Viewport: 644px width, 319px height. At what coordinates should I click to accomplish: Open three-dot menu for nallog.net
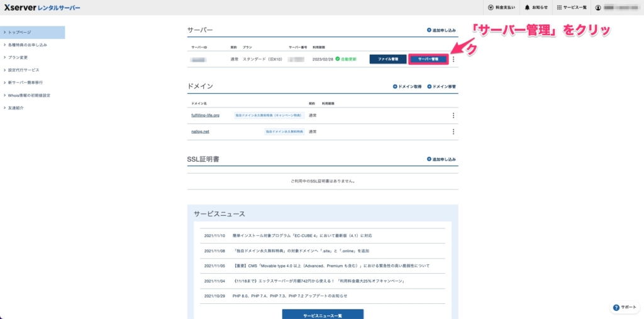(453, 132)
